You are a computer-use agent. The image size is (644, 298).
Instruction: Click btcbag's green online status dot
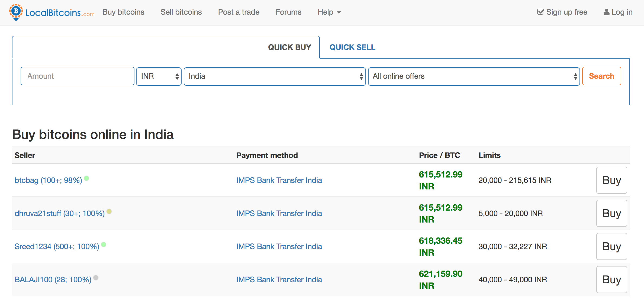[86, 178]
